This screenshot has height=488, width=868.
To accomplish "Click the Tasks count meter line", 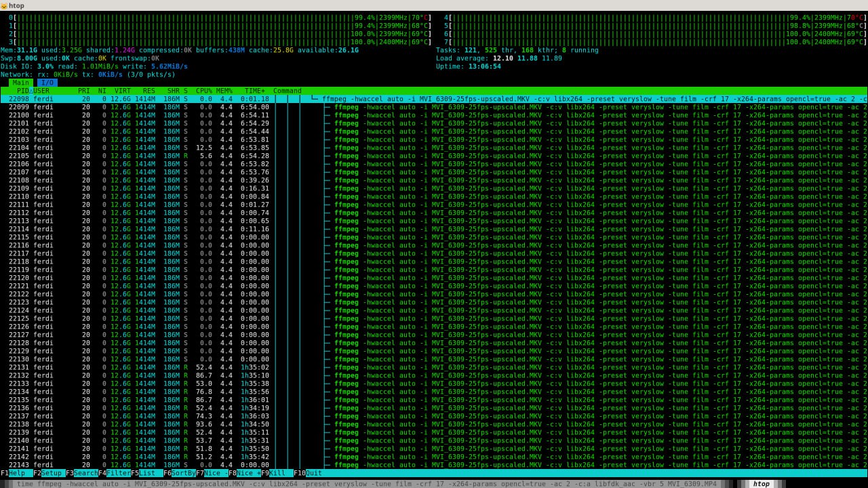I will [x=517, y=50].
